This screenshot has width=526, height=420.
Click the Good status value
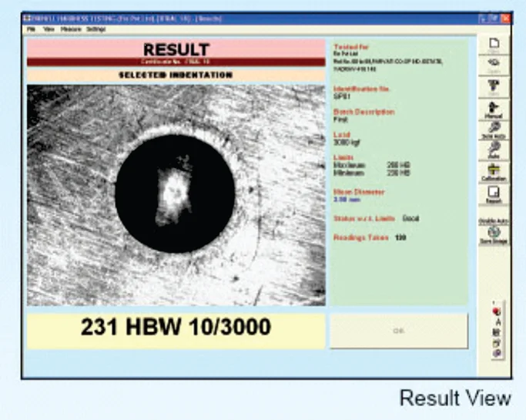pos(410,219)
